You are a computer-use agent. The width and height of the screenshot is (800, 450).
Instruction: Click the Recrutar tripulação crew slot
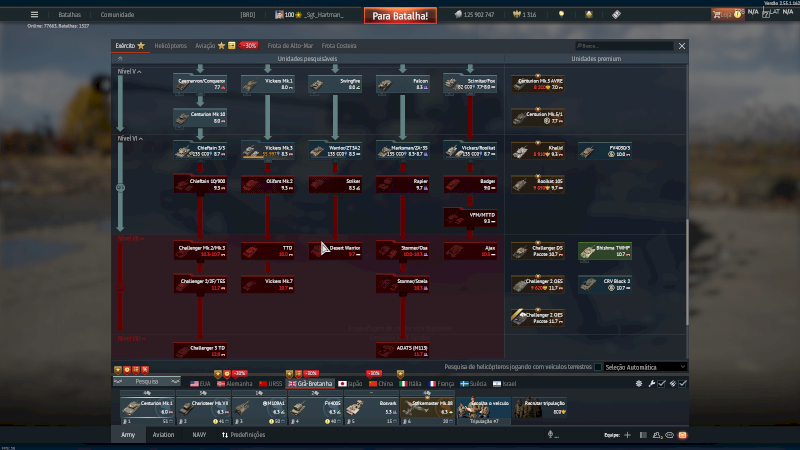540,408
